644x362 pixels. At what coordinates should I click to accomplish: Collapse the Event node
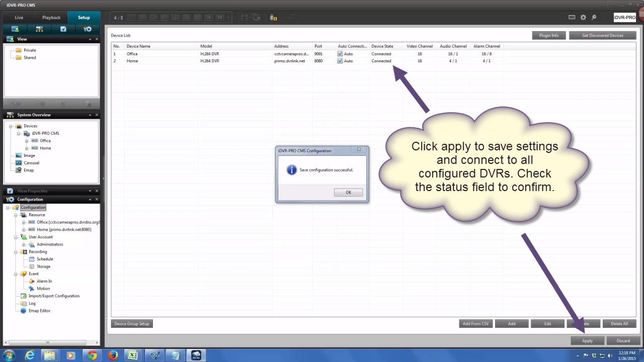(x=16, y=274)
